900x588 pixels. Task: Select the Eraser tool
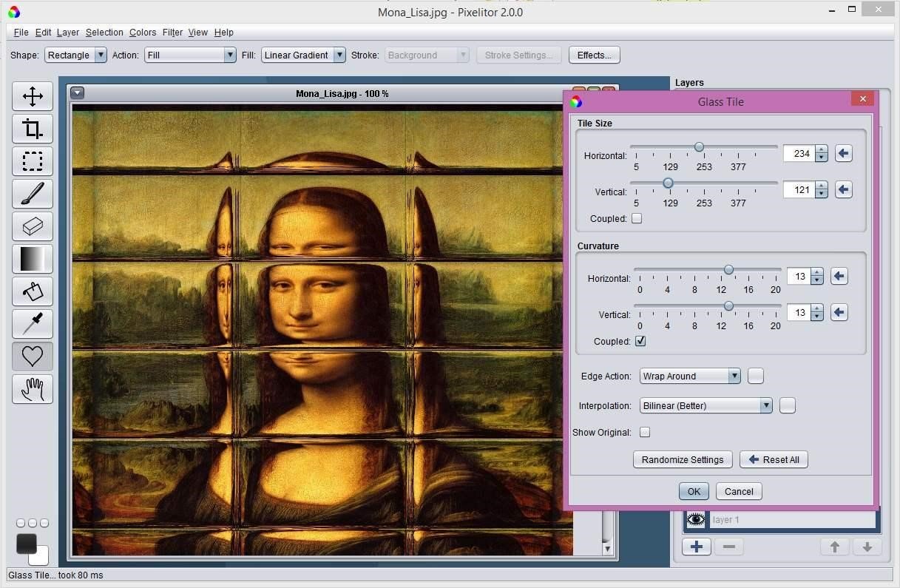pyautogui.click(x=33, y=226)
